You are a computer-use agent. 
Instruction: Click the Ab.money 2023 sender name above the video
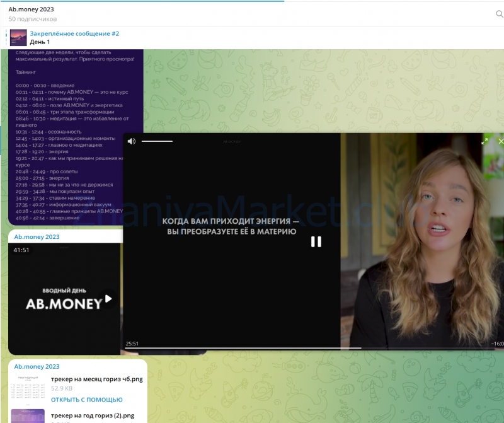pyautogui.click(x=37, y=237)
